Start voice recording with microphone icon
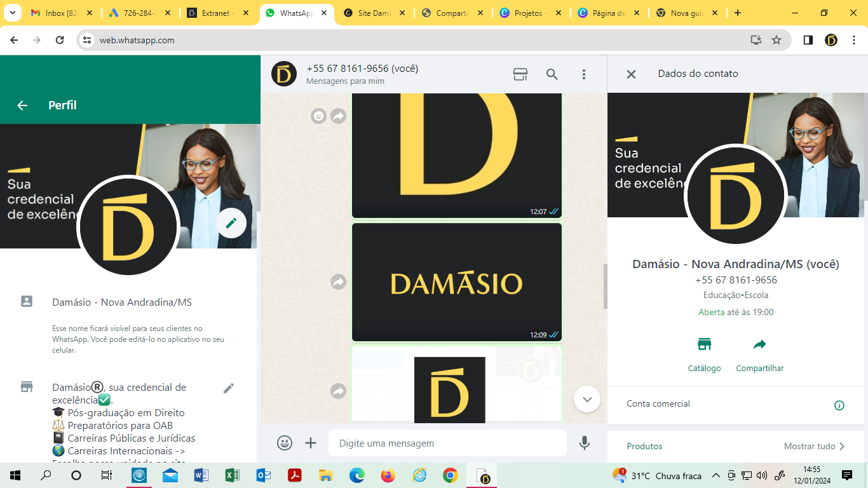Image resolution: width=868 pixels, height=488 pixels. (585, 443)
